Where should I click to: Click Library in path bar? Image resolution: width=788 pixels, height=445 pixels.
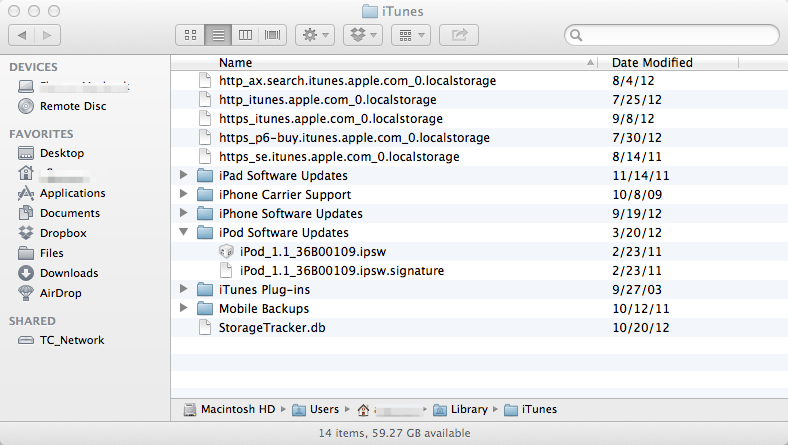point(460,410)
